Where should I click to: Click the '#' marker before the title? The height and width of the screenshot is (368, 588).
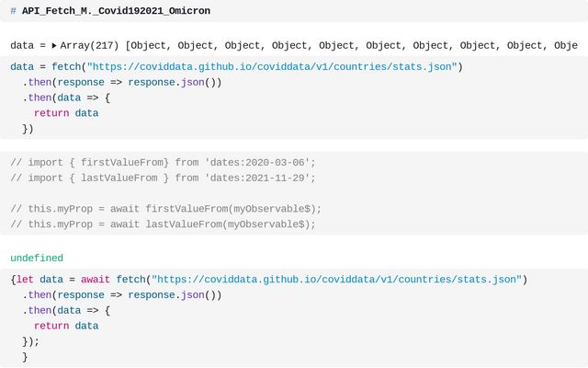[x=13, y=11]
